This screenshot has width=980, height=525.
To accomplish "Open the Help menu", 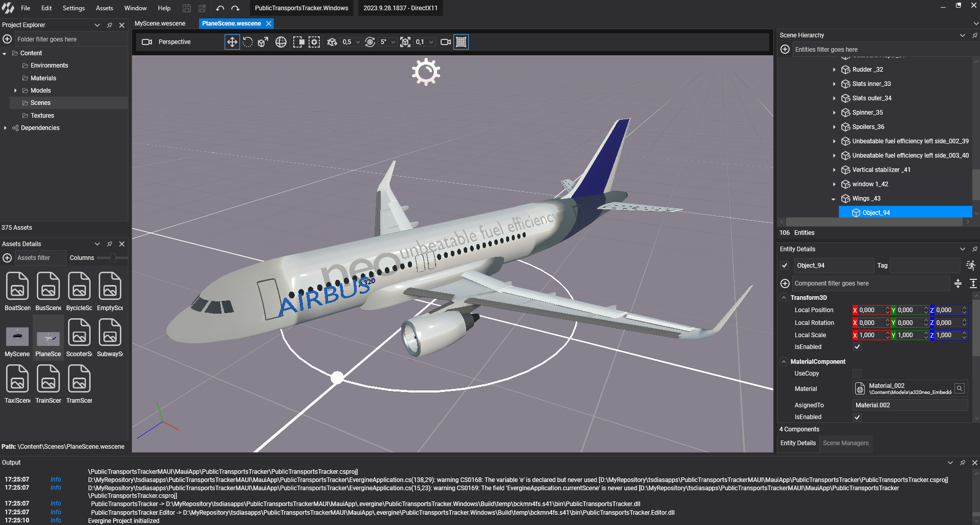I will coord(164,8).
